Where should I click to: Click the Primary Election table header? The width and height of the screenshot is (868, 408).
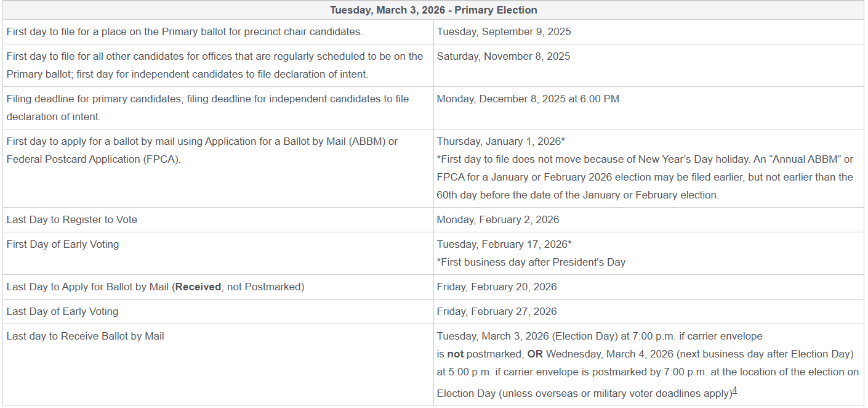(x=433, y=10)
